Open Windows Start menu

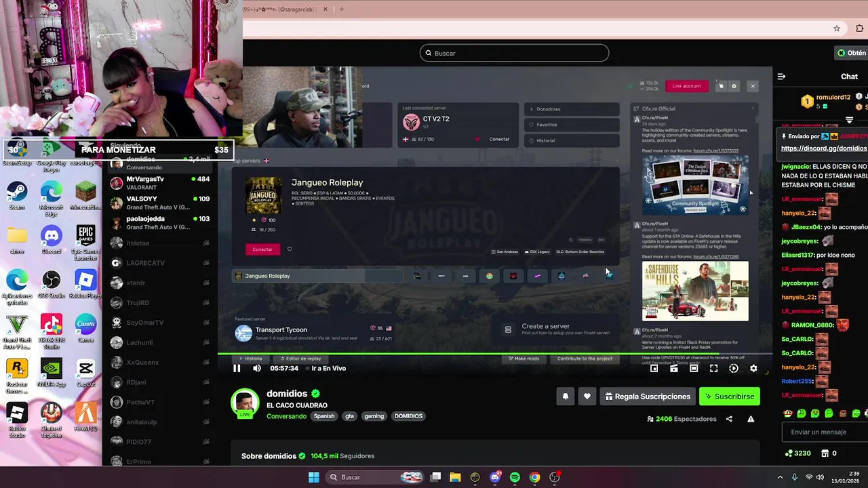pos(313,477)
